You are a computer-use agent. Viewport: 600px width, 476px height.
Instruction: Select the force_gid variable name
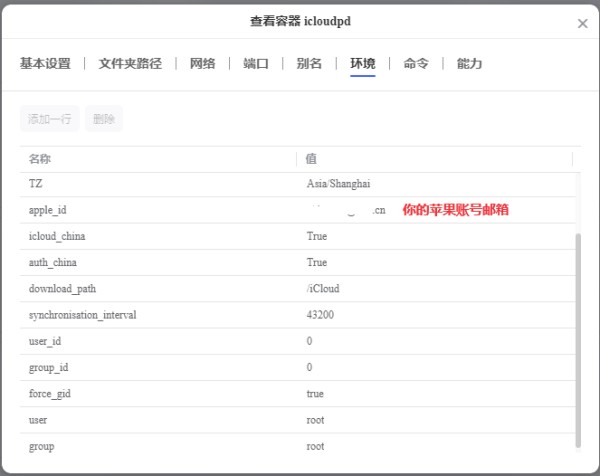50,394
